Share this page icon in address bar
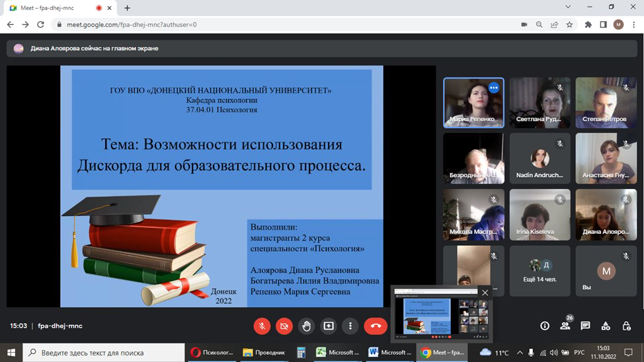This screenshot has height=362, width=644. coord(555,24)
